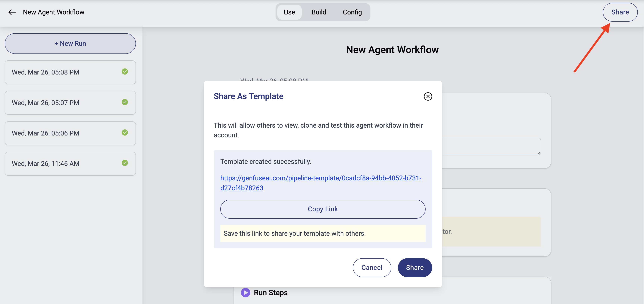Click the green checkmark on the 05:06 PM run
Image resolution: width=644 pixels, height=304 pixels.
coord(125,132)
